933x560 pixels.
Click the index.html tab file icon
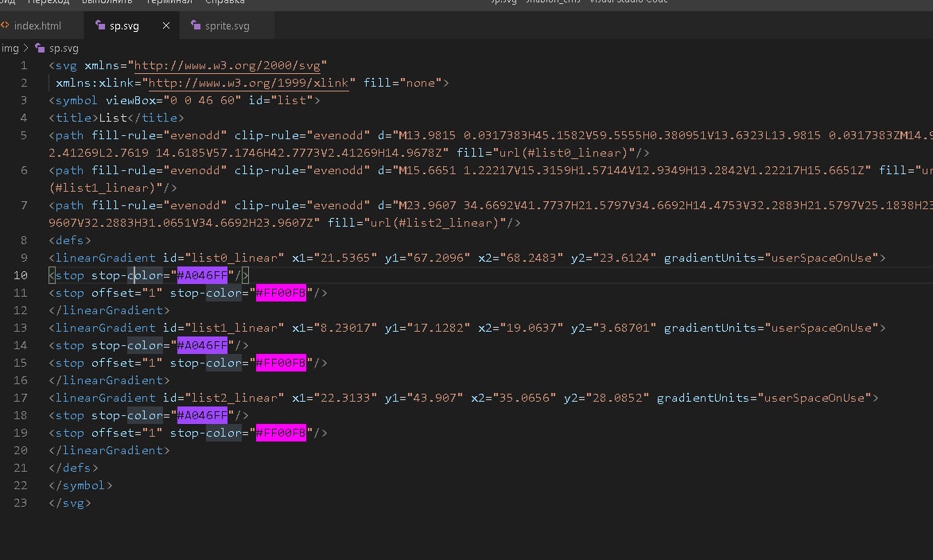click(x=5, y=25)
